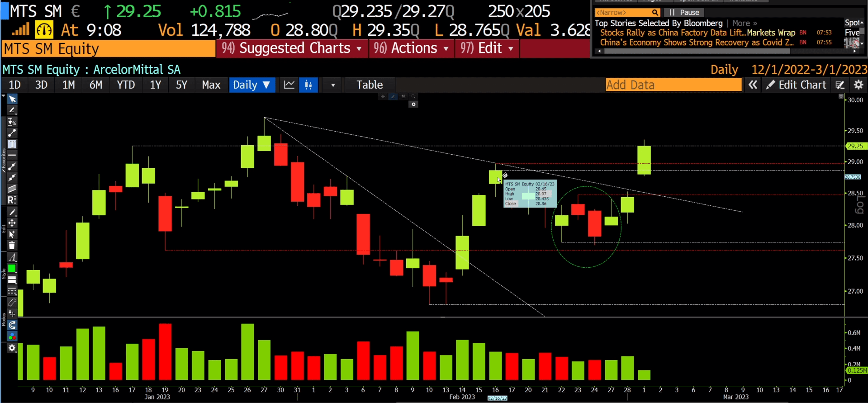Switch to line chart type
The width and height of the screenshot is (868, 403).
point(289,85)
